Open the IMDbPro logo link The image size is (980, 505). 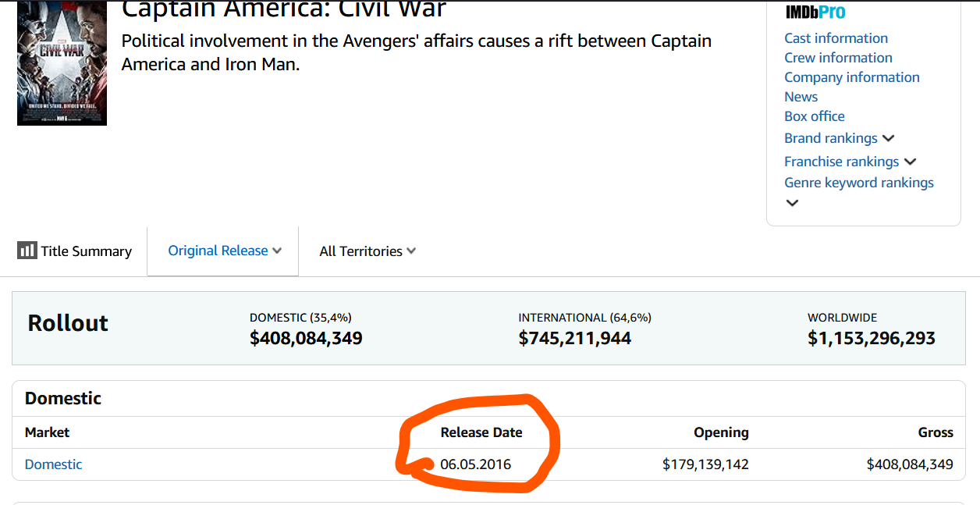(815, 12)
